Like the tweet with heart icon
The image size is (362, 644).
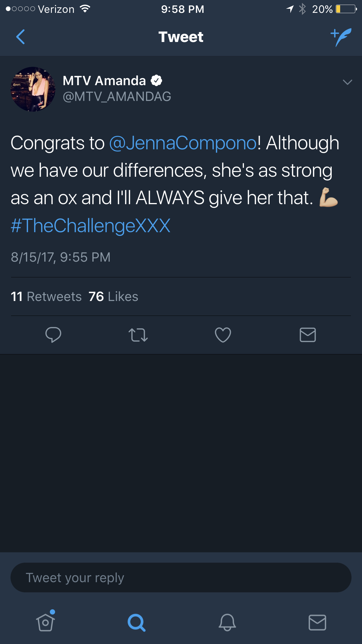pyautogui.click(x=223, y=335)
